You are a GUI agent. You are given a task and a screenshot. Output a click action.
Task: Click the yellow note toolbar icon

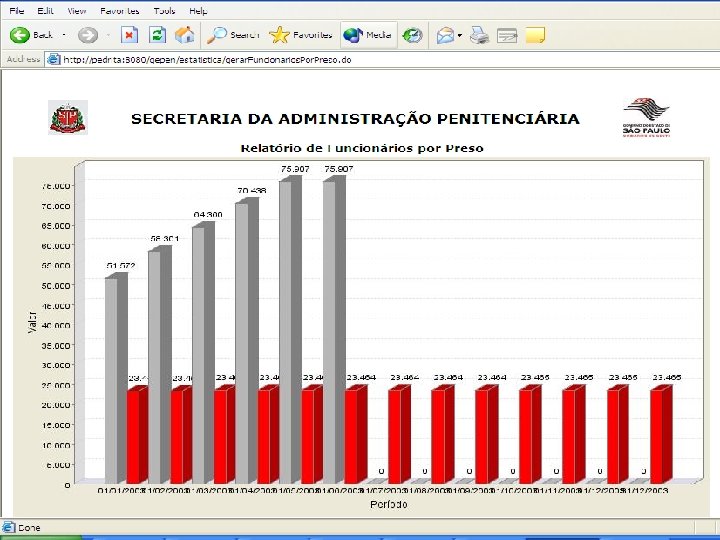pyautogui.click(x=535, y=35)
